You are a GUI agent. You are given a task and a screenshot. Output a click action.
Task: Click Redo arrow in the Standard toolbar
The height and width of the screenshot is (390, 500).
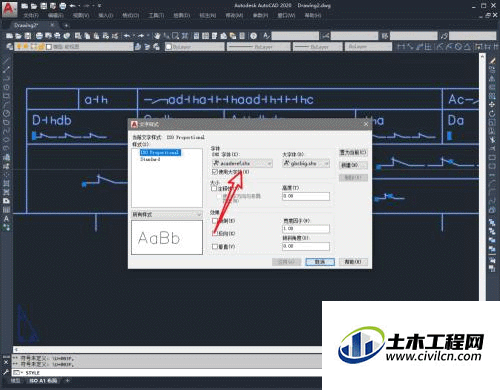click(141, 36)
